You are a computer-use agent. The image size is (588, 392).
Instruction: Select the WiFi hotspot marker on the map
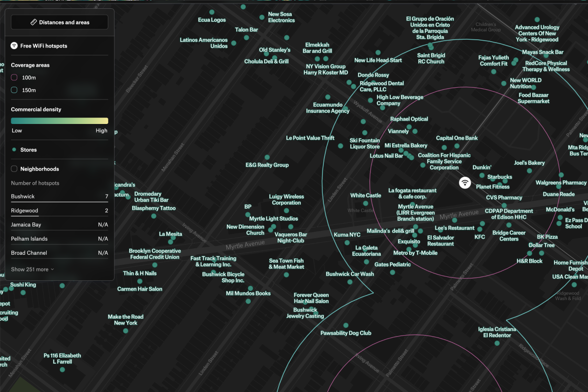pyautogui.click(x=465, y=183)
